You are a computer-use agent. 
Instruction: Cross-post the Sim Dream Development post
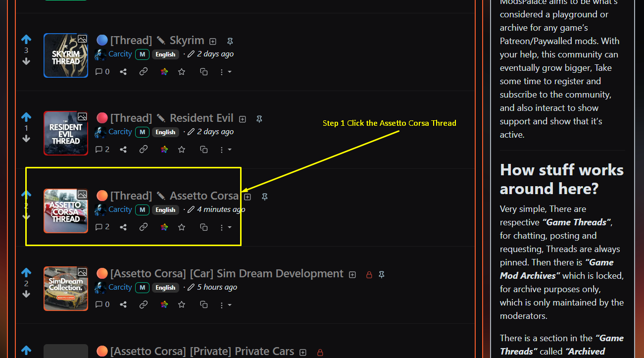tap(204, 305)
